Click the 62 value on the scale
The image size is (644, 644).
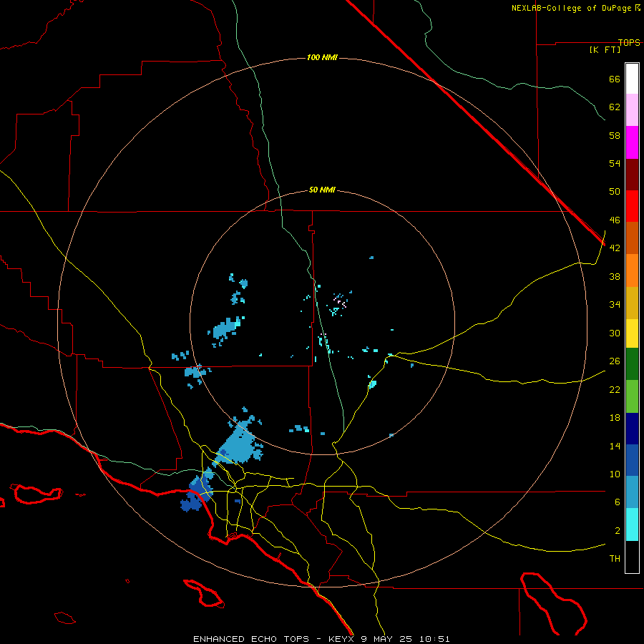[x=615, y=107]
